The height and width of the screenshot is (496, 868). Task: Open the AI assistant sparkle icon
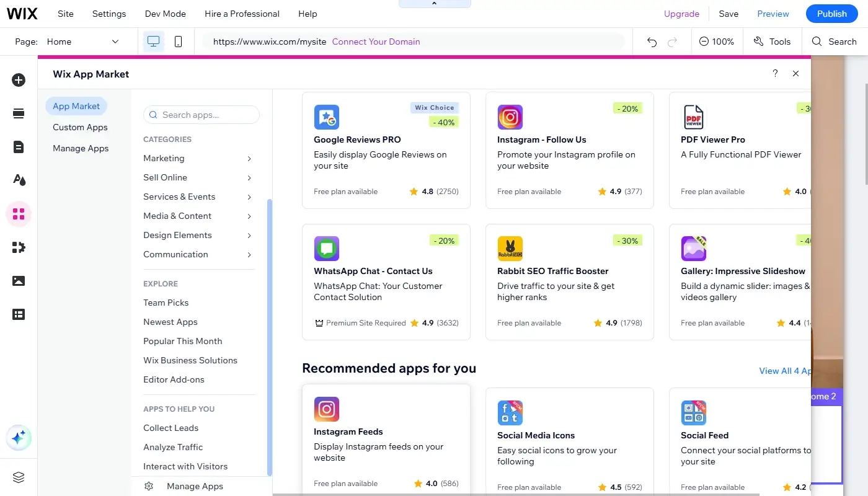click(x=19, y=438)
